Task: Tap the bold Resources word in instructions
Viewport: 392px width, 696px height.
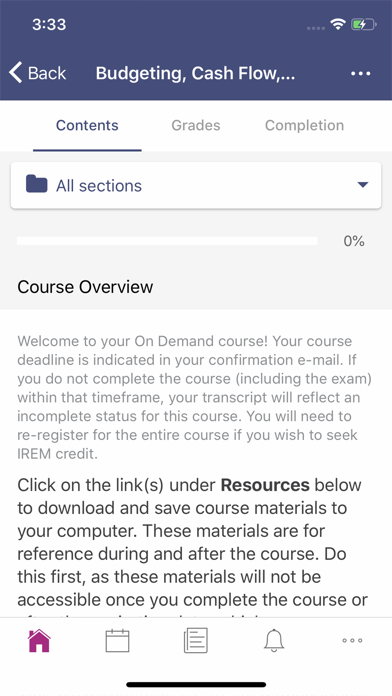Action: click(x=265, y=485)
